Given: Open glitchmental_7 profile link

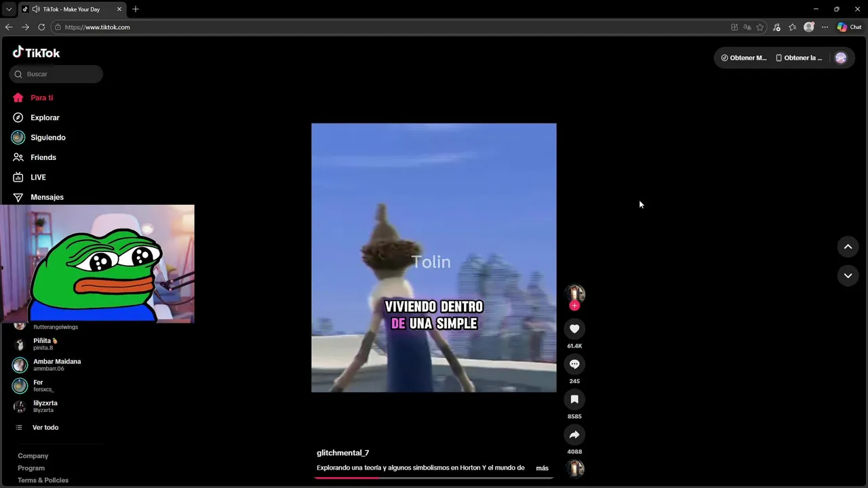Looking at the screenshot, I should [x=343, y=453].
